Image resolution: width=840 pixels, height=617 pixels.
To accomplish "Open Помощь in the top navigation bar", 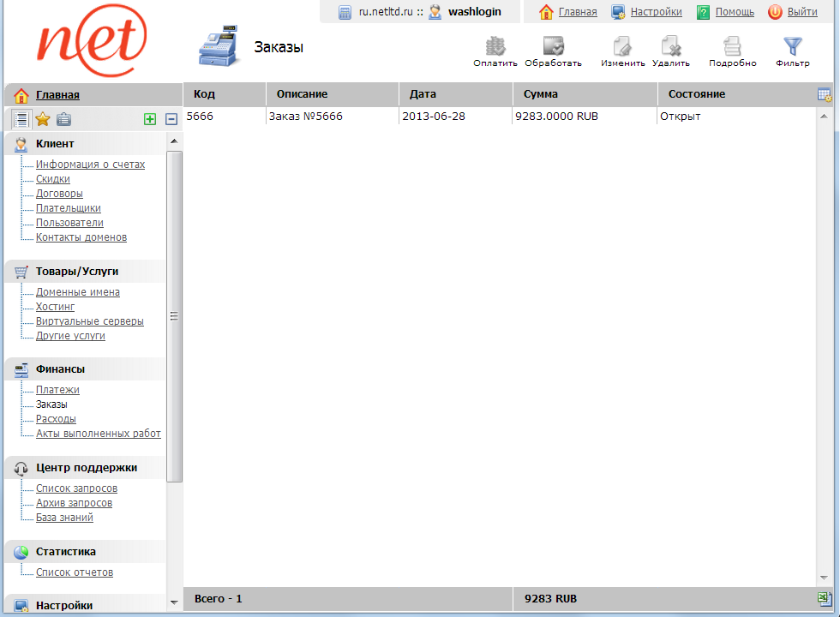I will [x=735, y=12].
